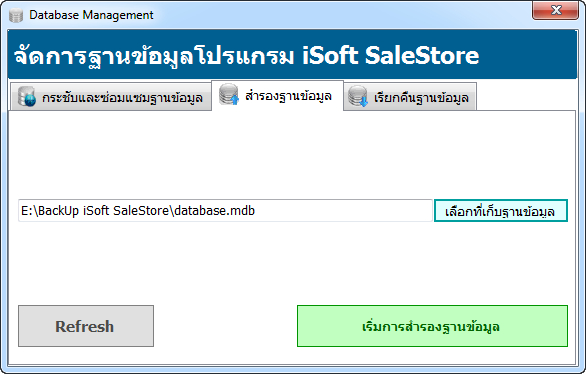Click the restore database down-arrow icon
This screenshot has height=374, width=586.
tap(358, 96)
